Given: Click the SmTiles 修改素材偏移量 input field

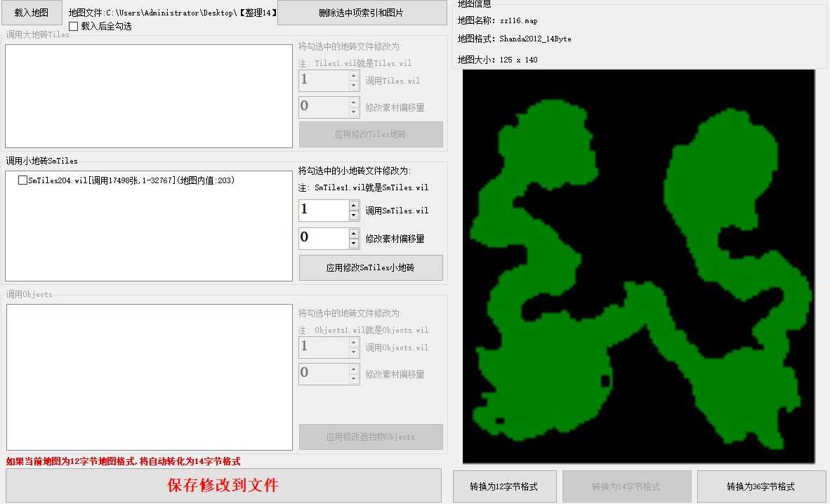Looking at the screenshot, I should point(323,238).
